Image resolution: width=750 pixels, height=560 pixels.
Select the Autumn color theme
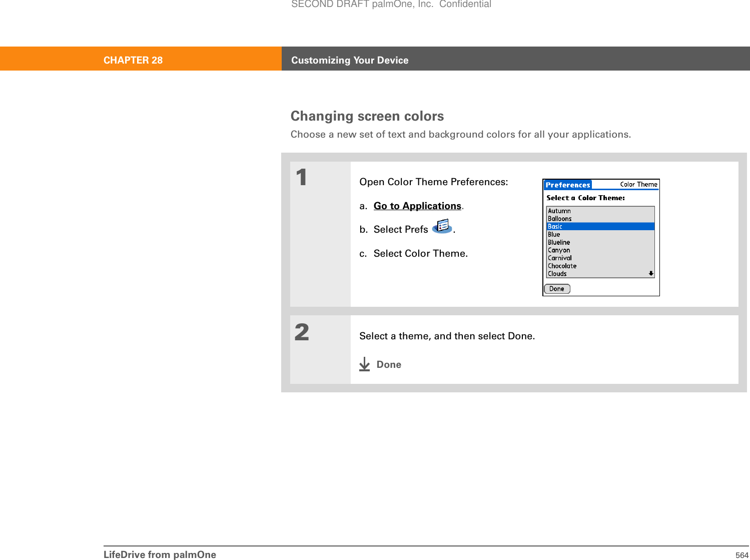coord(600,211)
